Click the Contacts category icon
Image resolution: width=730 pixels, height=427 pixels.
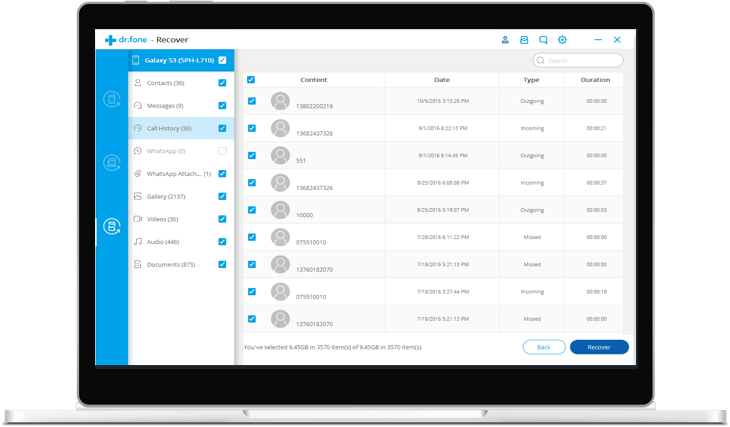click(138, 83)
